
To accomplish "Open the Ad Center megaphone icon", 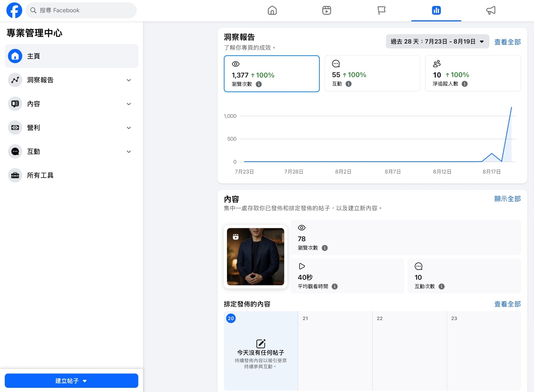I will (x=491, y=10).
